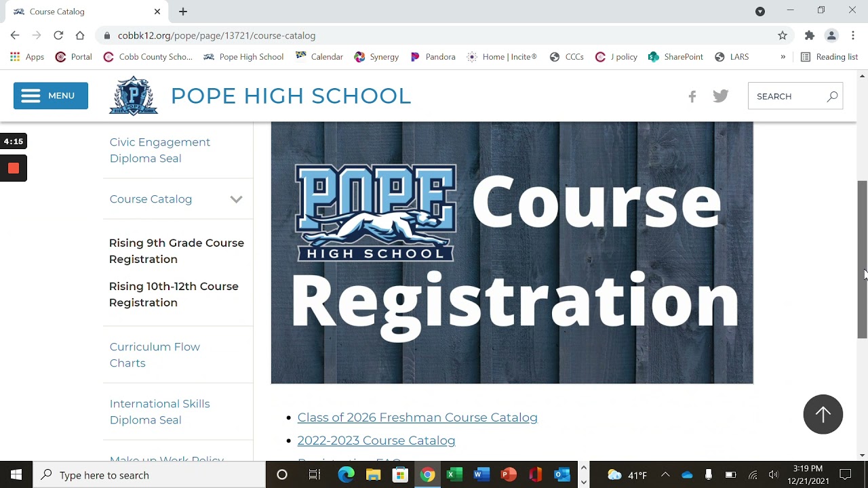
Task: Open the 2022-2023 Course Catalog link
Action: click(x=376, y=441)
